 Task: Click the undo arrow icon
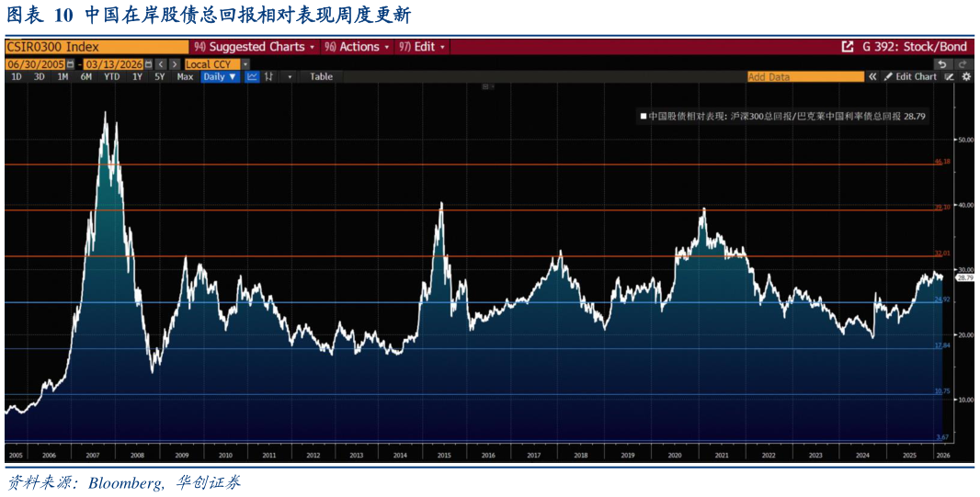tap(942, 64)
